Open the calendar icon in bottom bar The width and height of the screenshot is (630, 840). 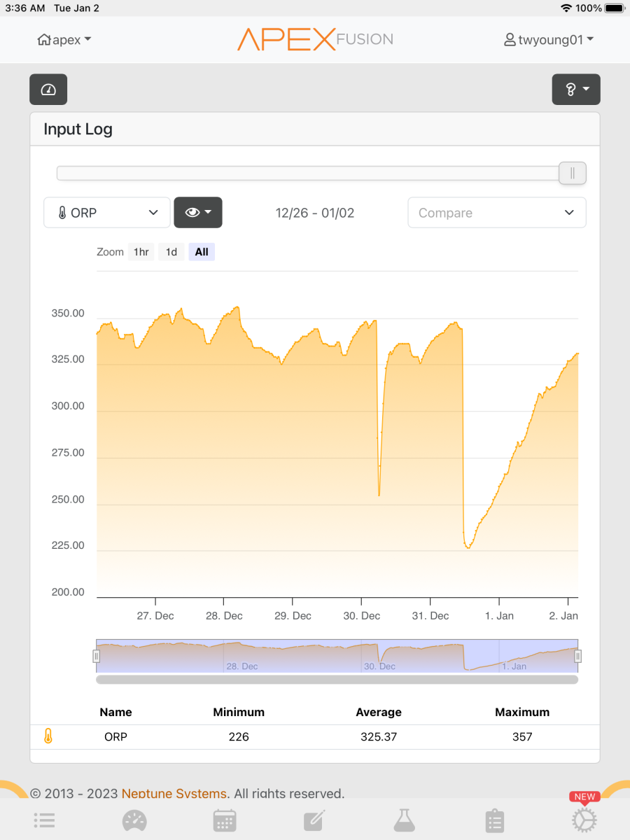(x=225, y=820)
